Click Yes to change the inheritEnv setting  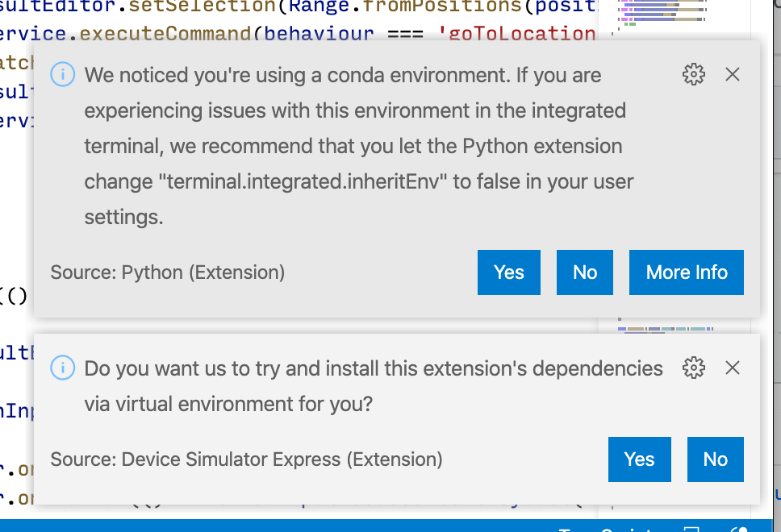click(x=508, y=272)
